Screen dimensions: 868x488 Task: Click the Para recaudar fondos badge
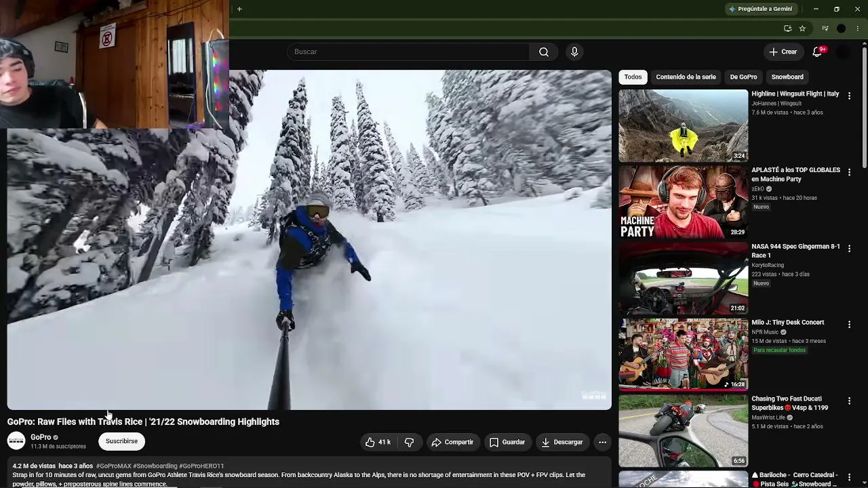780,350
